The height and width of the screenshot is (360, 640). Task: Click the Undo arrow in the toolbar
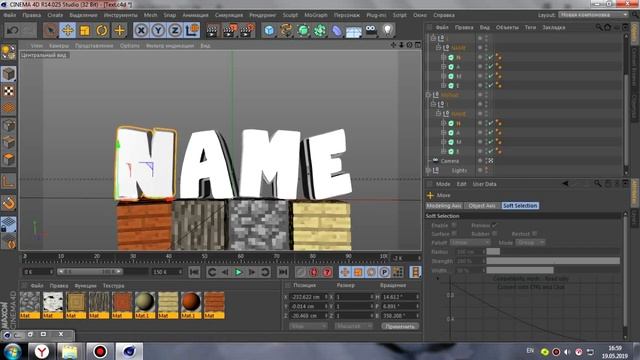point(13,30)
